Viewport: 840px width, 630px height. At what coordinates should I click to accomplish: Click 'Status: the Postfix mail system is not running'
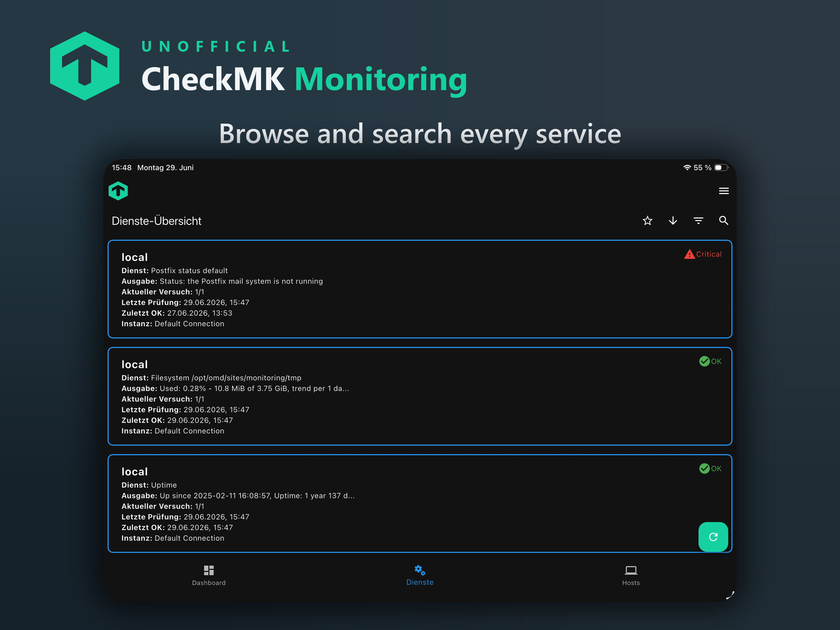[241, 281]
